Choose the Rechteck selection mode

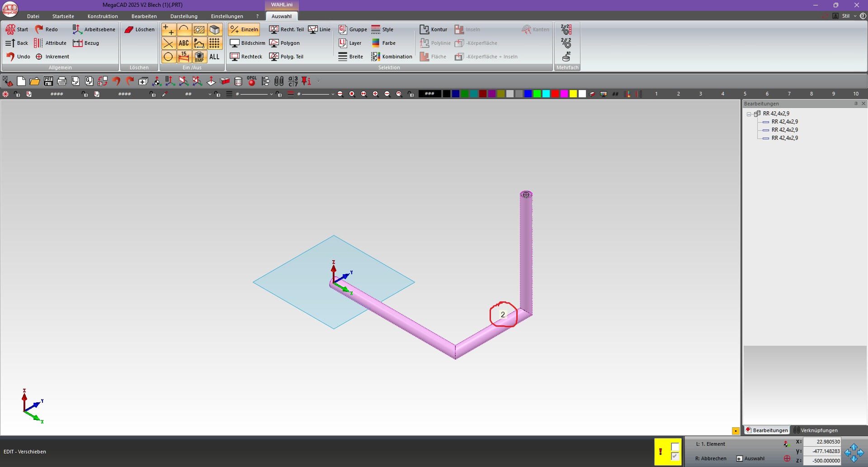pos(246,57)
